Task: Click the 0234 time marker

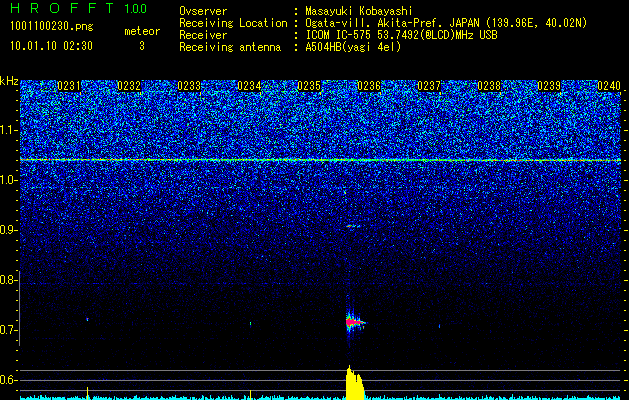Action: tap(249, 86)
